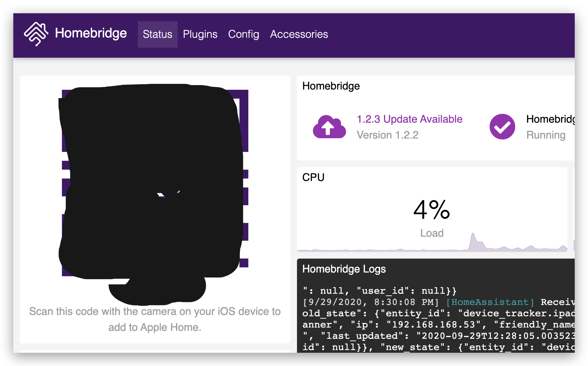
Task: Click the 9/29/2020 8:30:08 PM log timestamp
Action: point(371,302)
